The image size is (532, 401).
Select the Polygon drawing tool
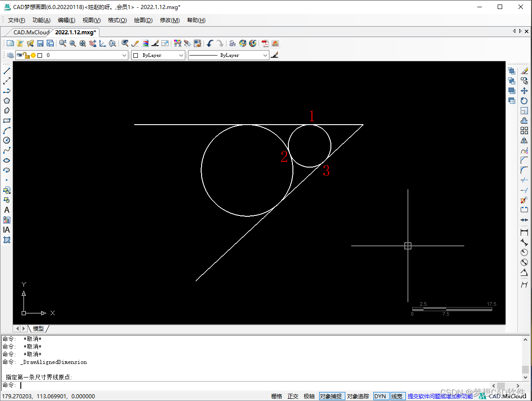click(7, 101)
